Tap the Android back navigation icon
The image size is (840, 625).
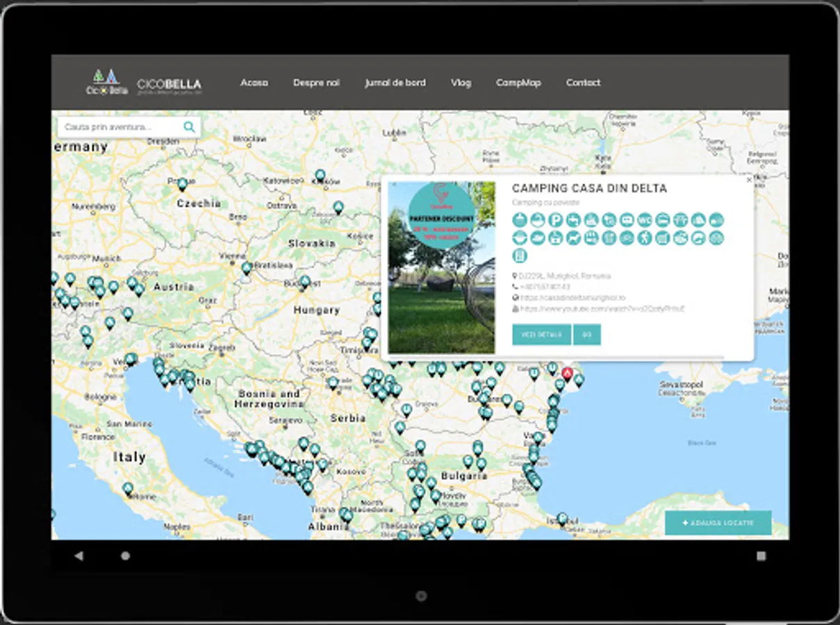click(79, 556)
